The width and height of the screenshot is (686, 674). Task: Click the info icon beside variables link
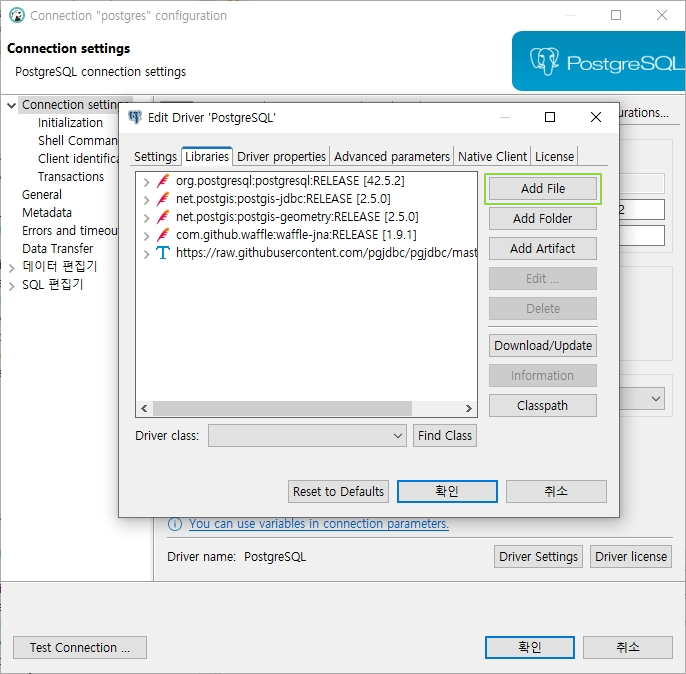pyautogui.click(x=175, y=524)
